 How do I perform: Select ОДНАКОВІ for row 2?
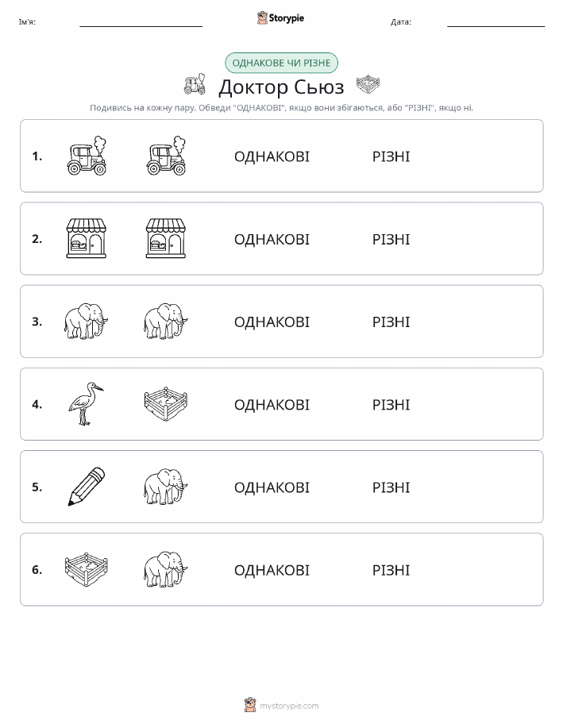272,239
